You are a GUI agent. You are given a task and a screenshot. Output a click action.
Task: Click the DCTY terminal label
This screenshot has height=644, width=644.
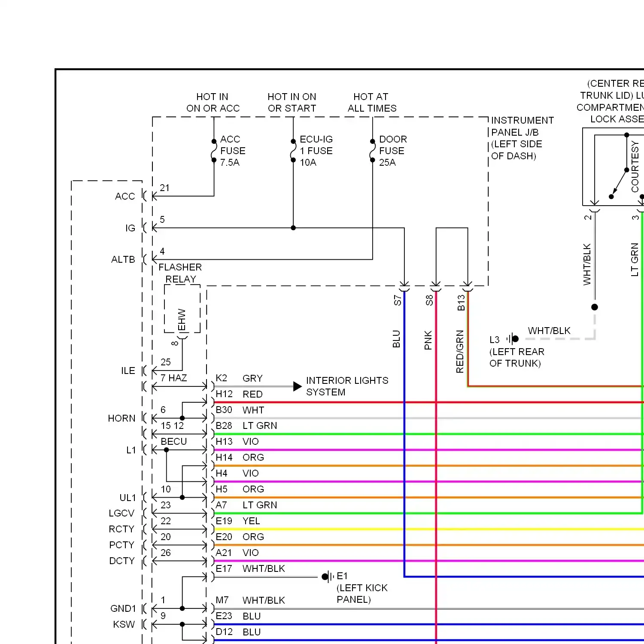(x=122, y=561)
